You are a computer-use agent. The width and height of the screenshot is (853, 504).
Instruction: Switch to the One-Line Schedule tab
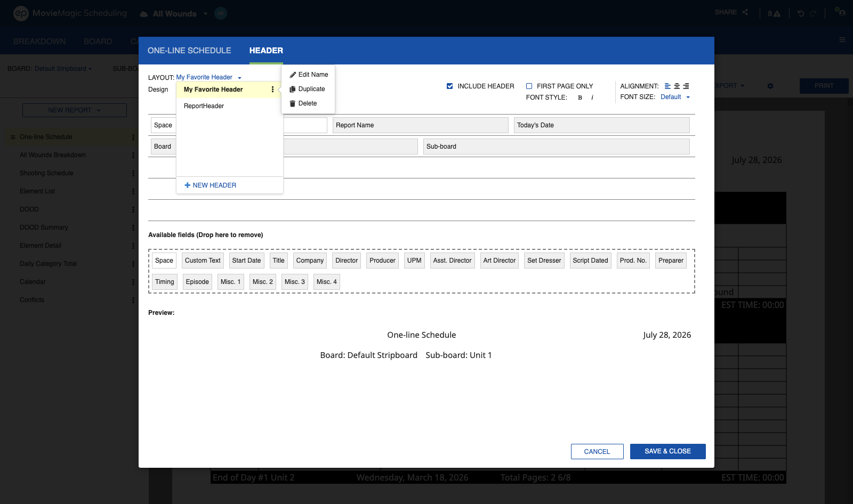(189, 51)
